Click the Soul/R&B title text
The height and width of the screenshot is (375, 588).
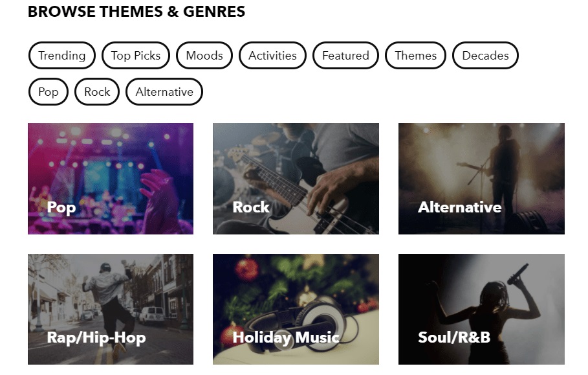pyautogui.click(x=454, y=337)
